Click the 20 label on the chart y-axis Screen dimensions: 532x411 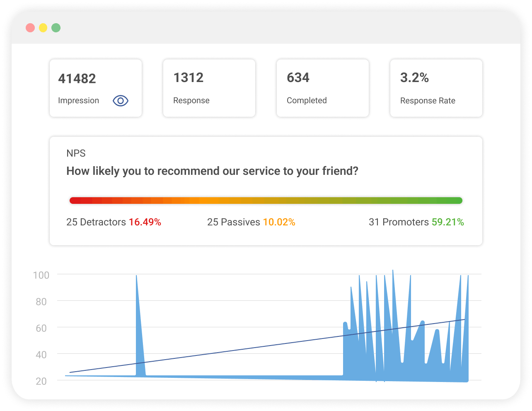click(42, 381)
